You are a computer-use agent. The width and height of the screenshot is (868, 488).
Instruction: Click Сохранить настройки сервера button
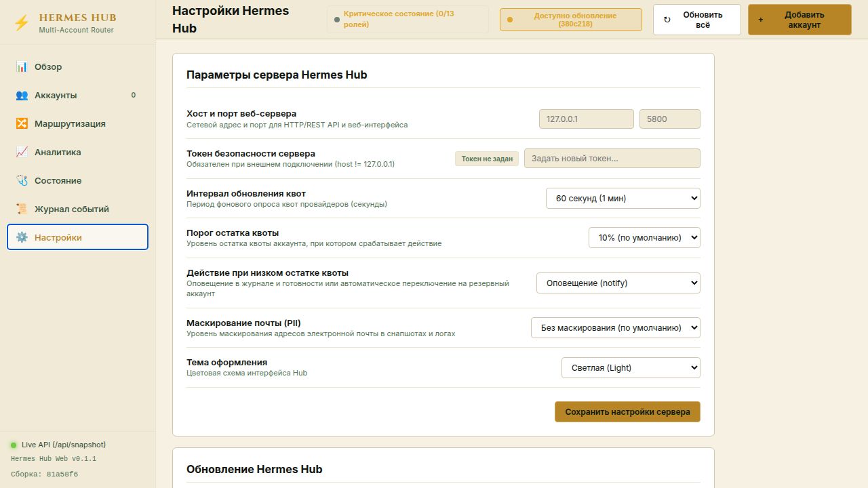pyautogui.click(x=627, y=411)
